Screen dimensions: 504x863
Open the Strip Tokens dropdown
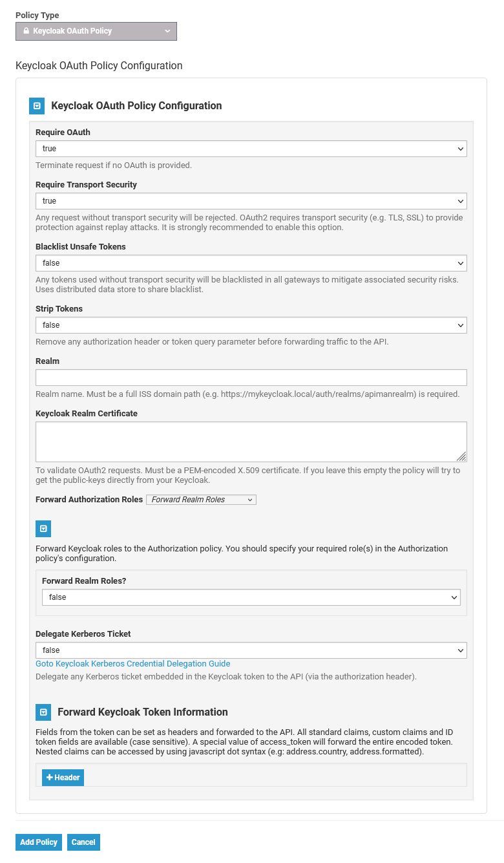coord(251,325)
